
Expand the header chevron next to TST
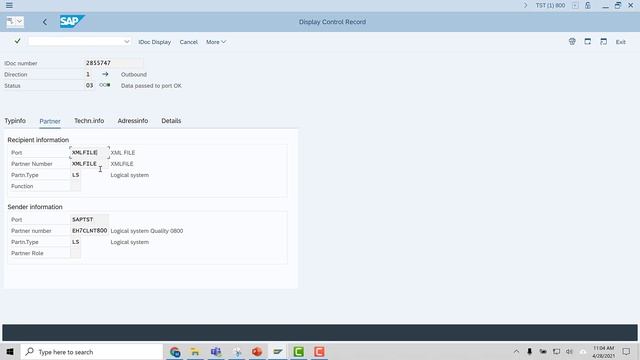click(x=525, y=5)
